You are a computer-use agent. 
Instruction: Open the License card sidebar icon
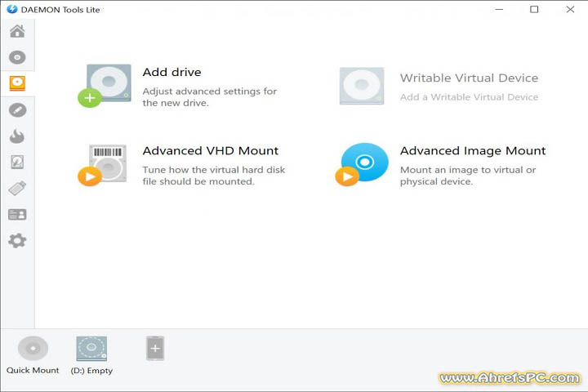[17, 215]
